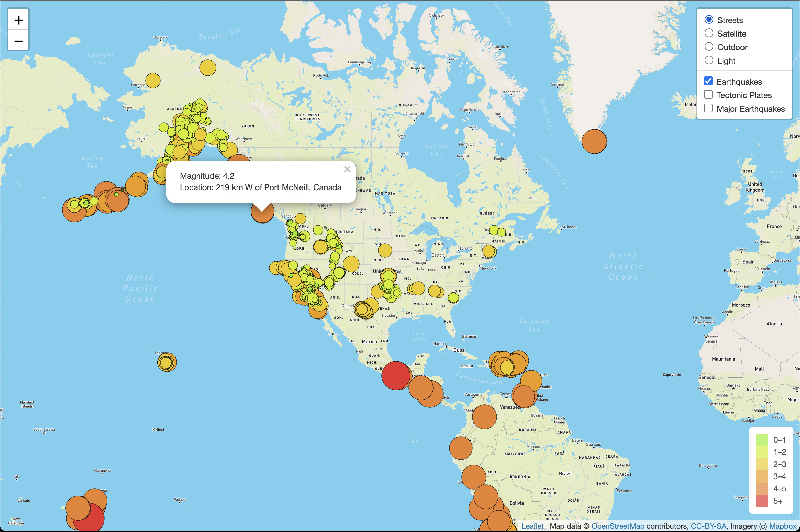This screenshot has width=800, height=532.
Task: Disable the Earthquakes layer
Action: coord(708,81)
